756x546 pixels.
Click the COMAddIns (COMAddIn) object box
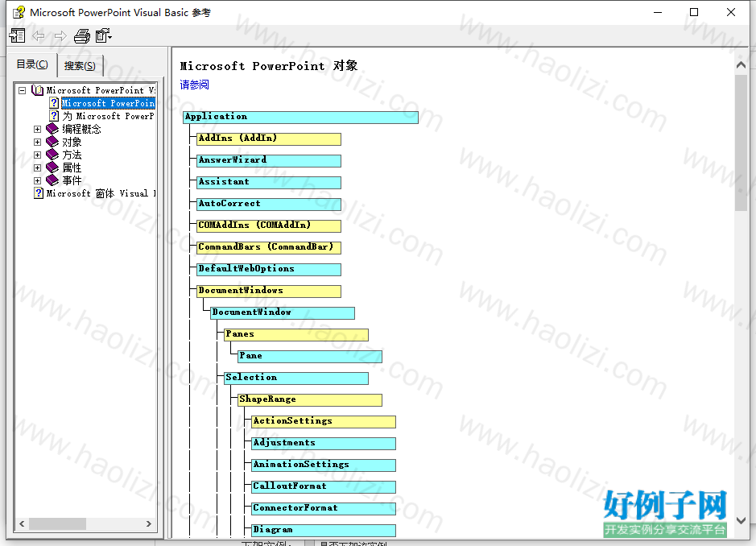point(269,225)
